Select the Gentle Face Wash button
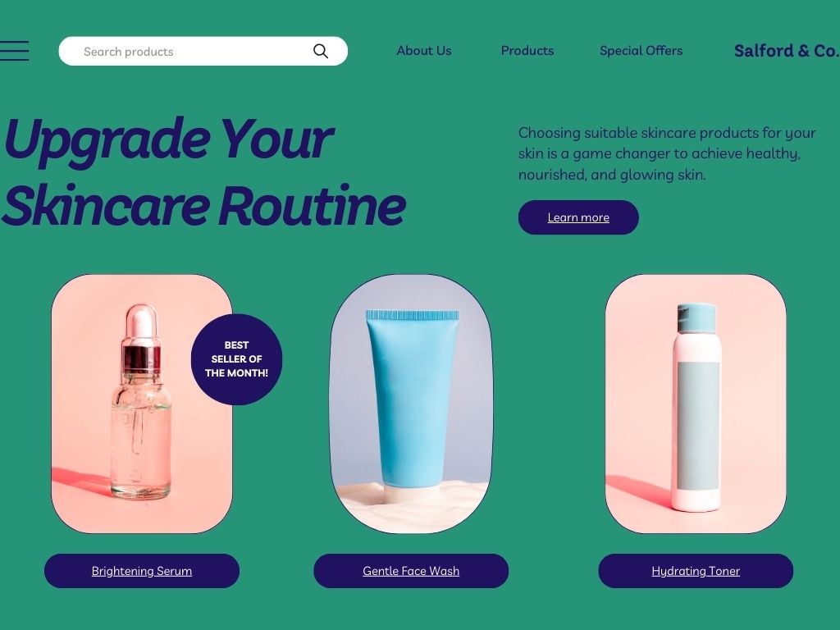Screen dimensions: 840x630 tap(411, 571)
